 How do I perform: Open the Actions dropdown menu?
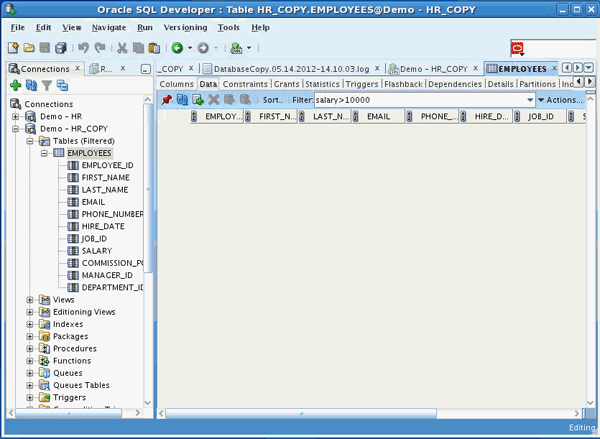(560, 100)
